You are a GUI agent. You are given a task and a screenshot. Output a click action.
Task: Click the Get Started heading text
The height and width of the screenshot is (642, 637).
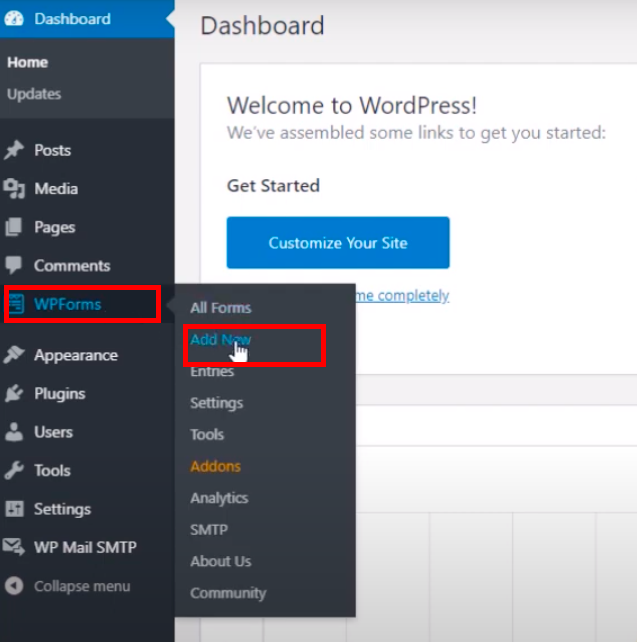pos(273,186)
